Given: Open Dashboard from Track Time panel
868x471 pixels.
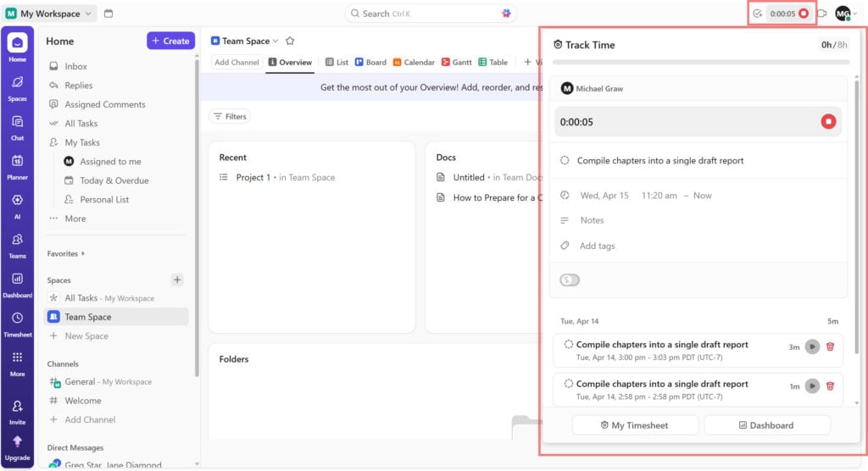Looking at the screenshot, I should pyautogui.click(x=766, y=425).
